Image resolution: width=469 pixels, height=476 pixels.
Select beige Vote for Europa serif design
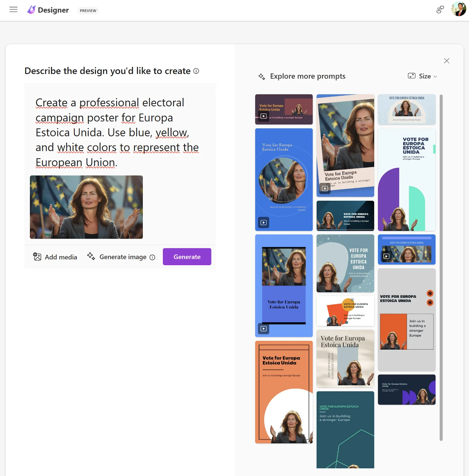pyautogui.click(x=345, y=359)
